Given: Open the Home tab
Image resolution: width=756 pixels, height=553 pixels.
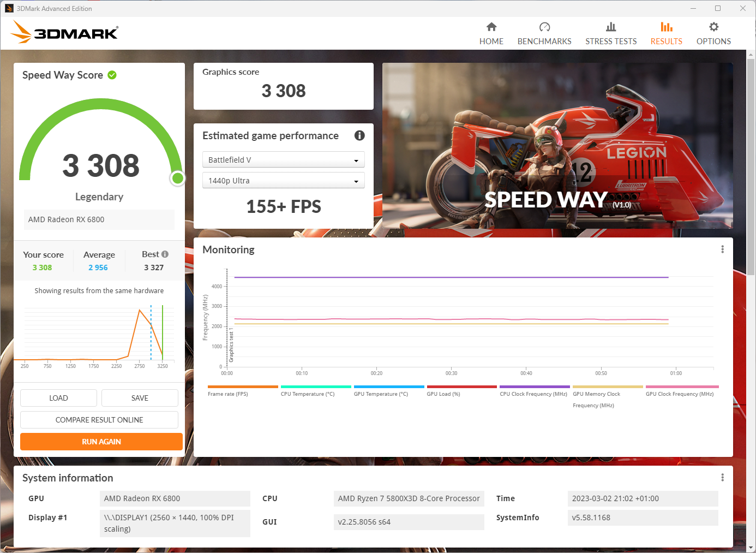Looking at the screenshot, I should point(491,34).
